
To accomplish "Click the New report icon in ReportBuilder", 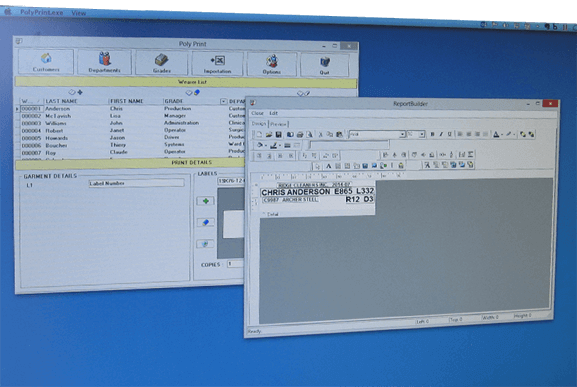I will point(259,135).
